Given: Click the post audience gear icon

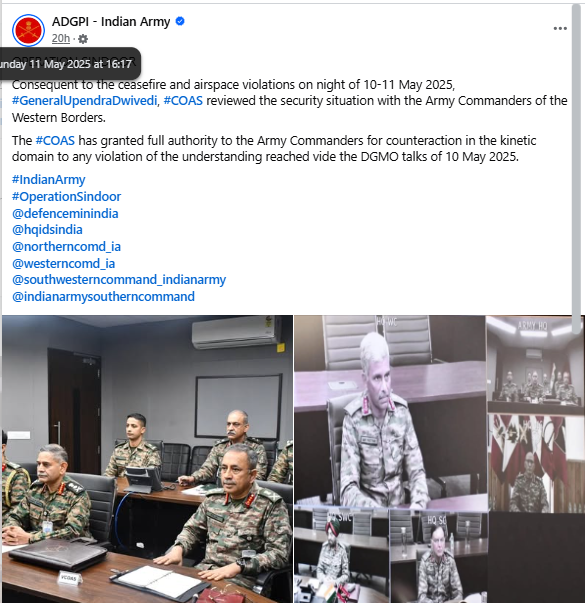Looking at the screenshot, I should click(83, 39).
